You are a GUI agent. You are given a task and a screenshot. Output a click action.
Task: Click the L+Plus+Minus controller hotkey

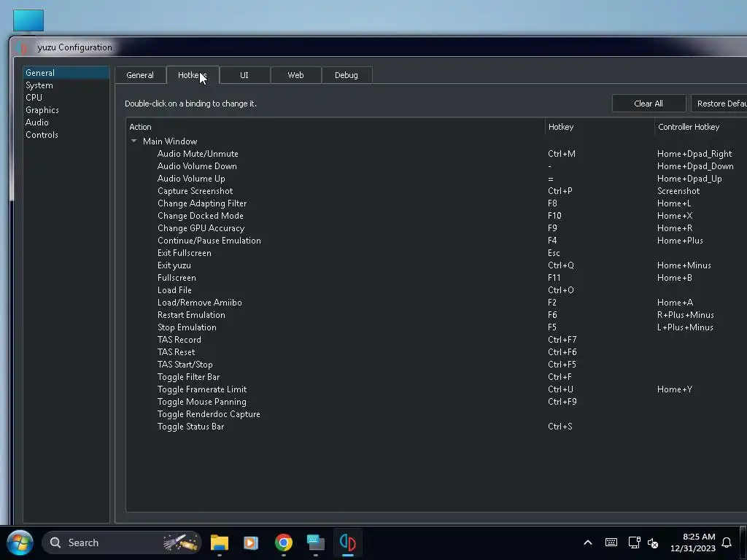685,327
